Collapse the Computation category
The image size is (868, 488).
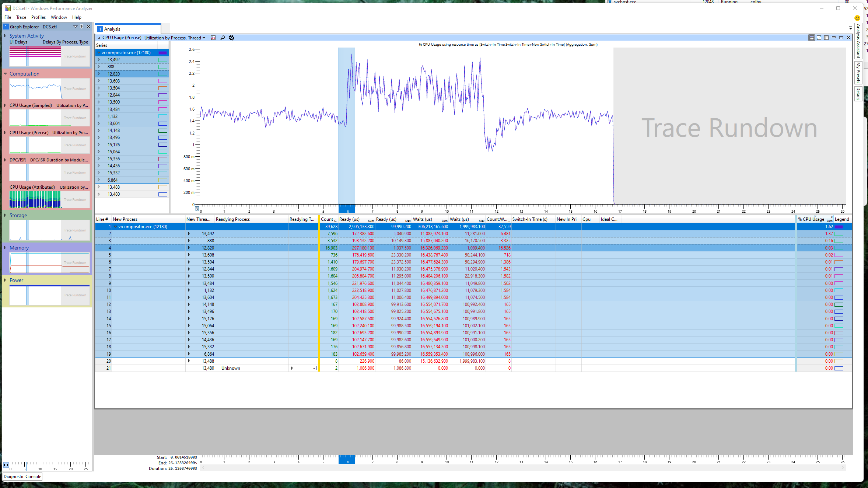tap(5, 74)
